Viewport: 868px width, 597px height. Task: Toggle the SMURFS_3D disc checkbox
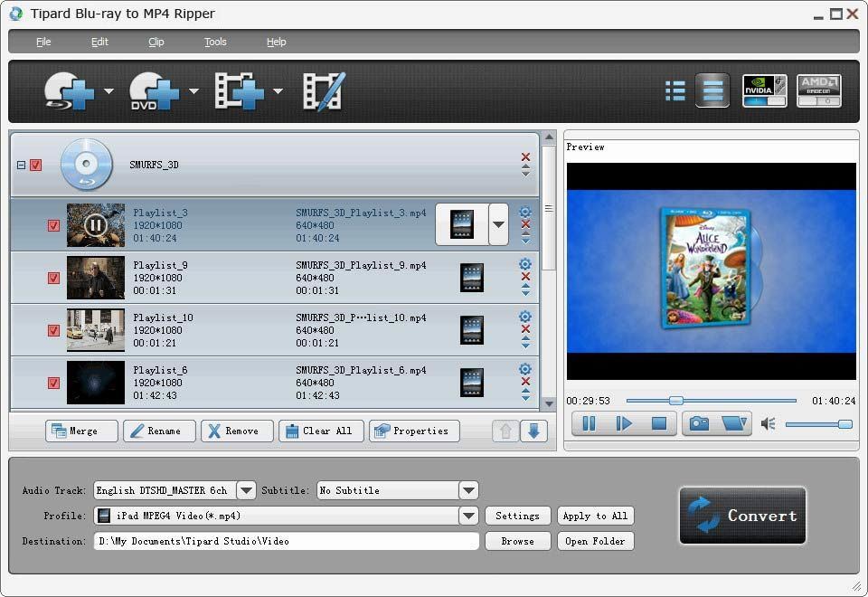click(36, 166)
